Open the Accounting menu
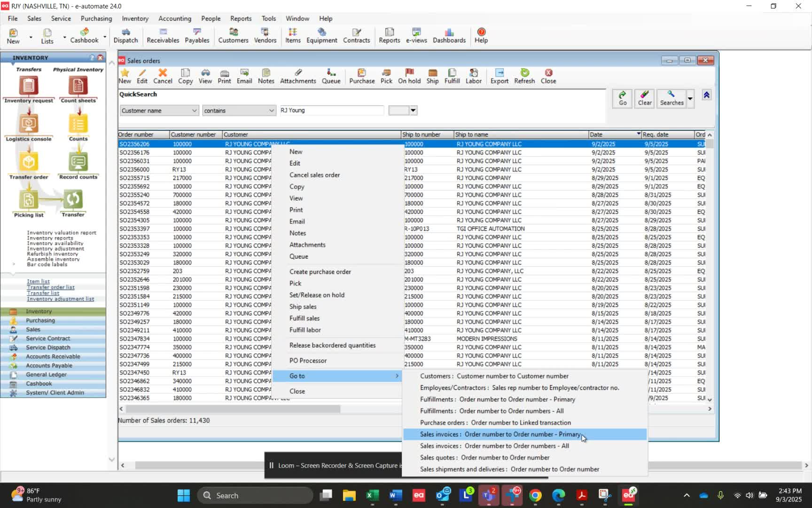 (x=175, y=18)
